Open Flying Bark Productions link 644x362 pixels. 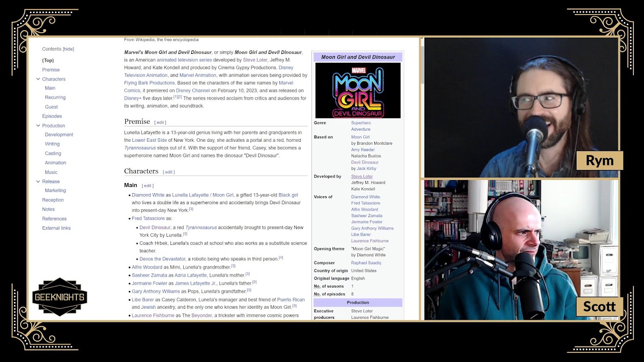click(x=149, y=83)
